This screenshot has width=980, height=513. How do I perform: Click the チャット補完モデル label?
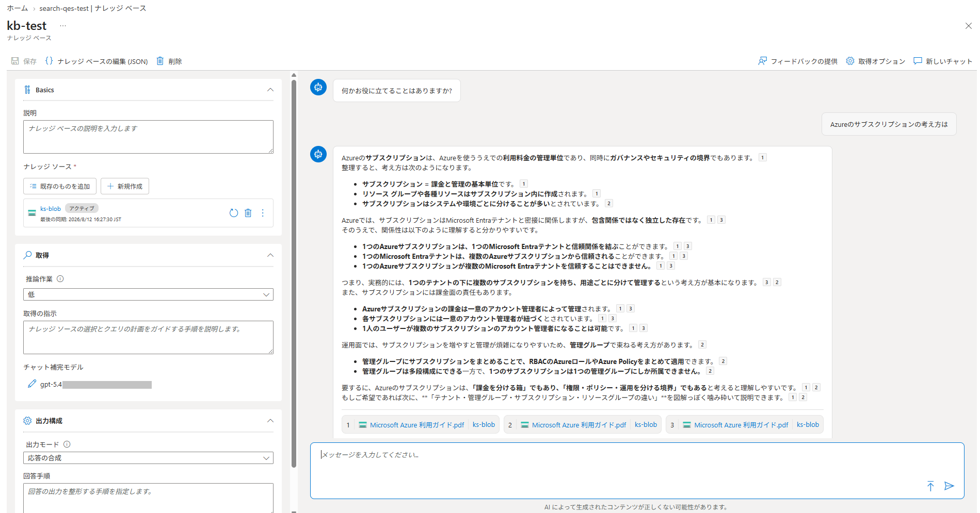tap(53, 367)
